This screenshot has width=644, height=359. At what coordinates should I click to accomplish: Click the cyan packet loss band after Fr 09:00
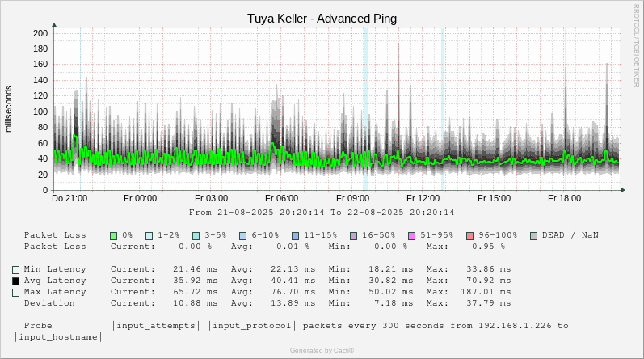366,109
